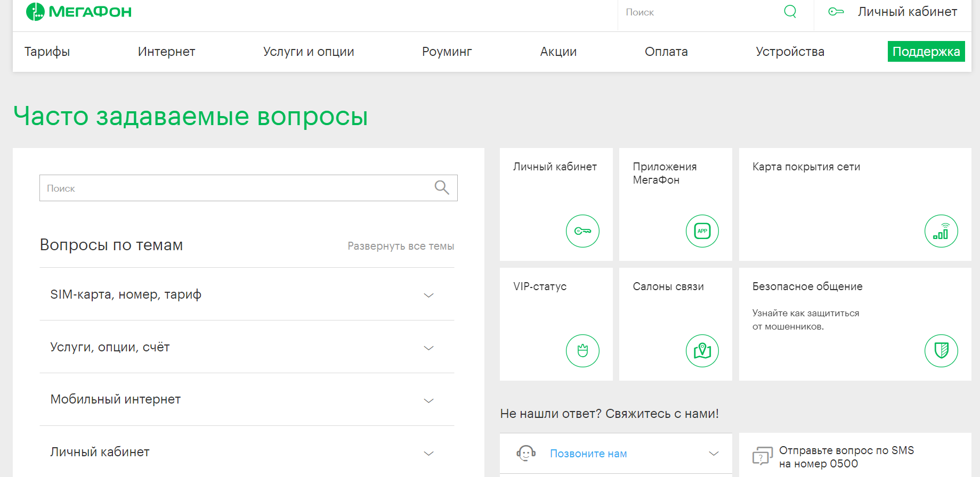Screen dimensions: 980x477
Task: Open the Тарифы menu
Action: point(47,52)
